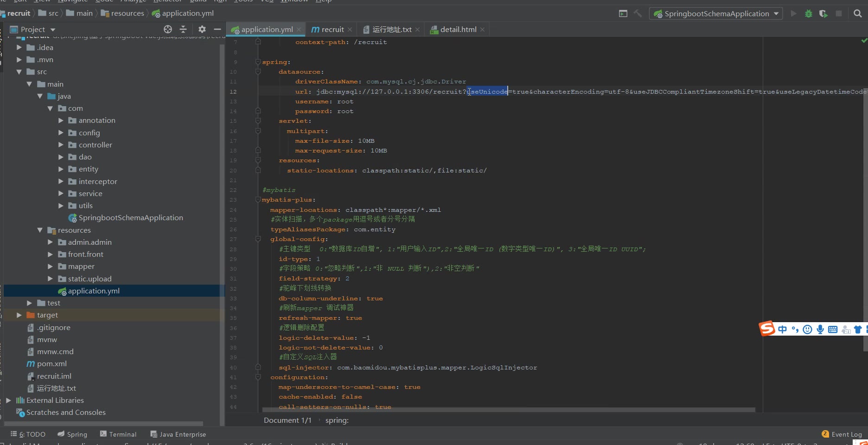Select pom.xml in the project tree
Viewport: 868px width, 445px height.
tap(51, 364)
